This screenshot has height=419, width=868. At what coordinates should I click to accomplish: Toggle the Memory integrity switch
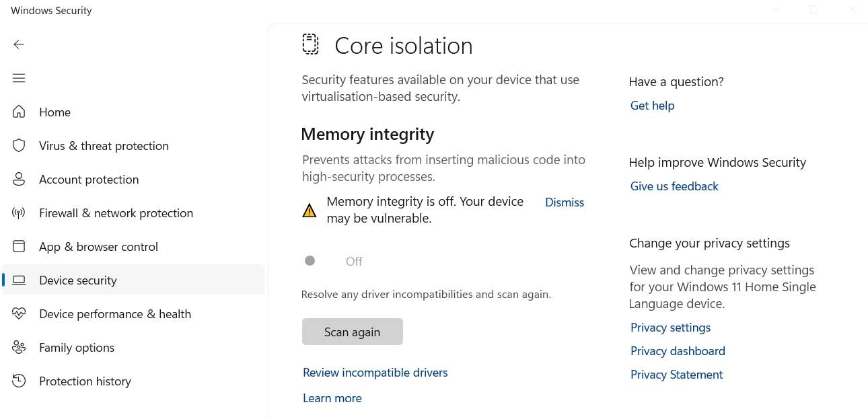pos(315,261)
